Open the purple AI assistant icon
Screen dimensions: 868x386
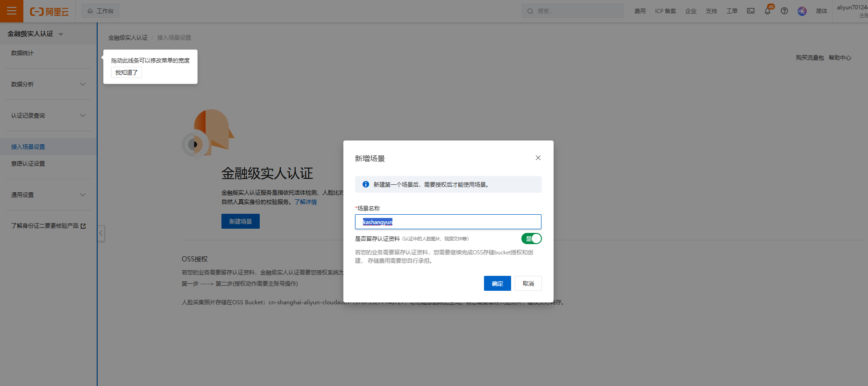click(x=802, y=11)
